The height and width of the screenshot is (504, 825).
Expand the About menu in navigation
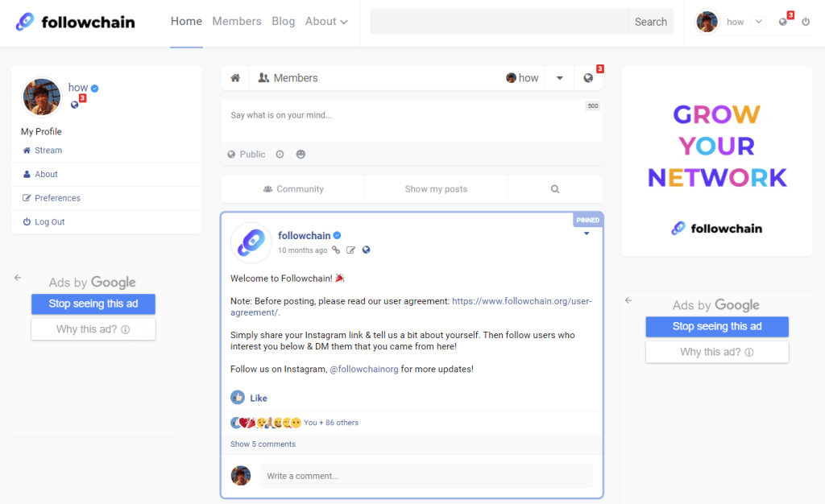(326, 22)
